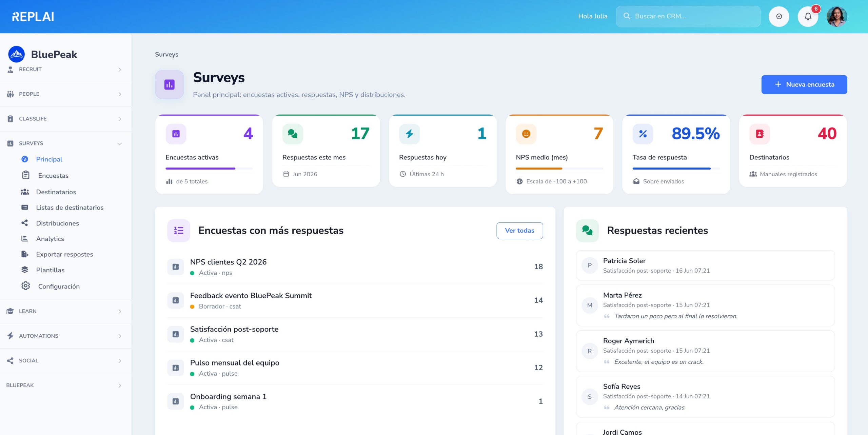Image resolution: width=868 pixels, height=435 pixels.
Task: Click the Feedback evento BluePeak Summit survey icon
Action: [176, 300]
